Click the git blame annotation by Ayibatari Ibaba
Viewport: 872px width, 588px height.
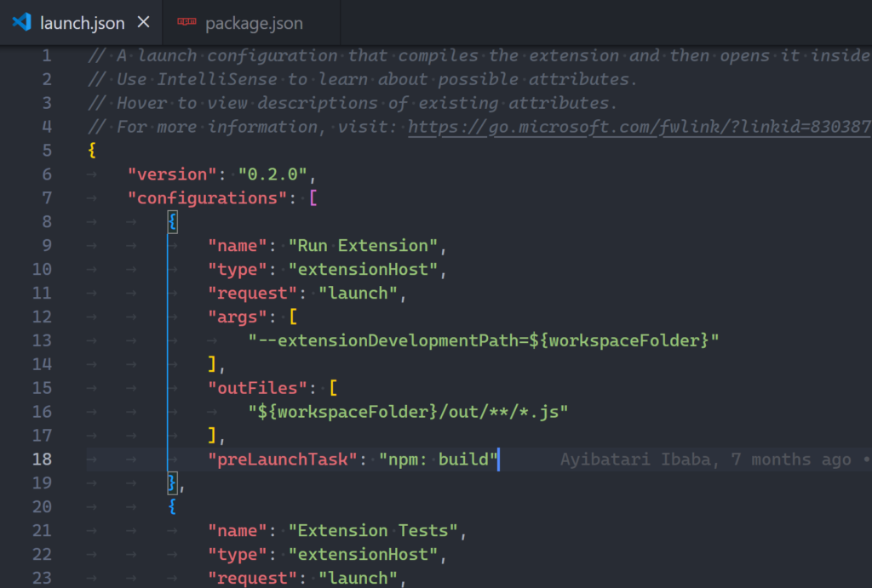(705, 460)
